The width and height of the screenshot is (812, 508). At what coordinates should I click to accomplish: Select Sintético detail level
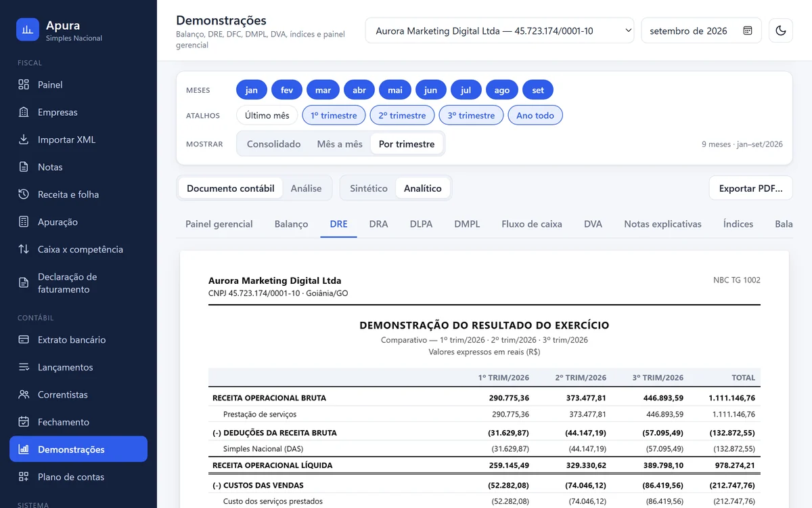pyautogui.click(x=369, y=188)
